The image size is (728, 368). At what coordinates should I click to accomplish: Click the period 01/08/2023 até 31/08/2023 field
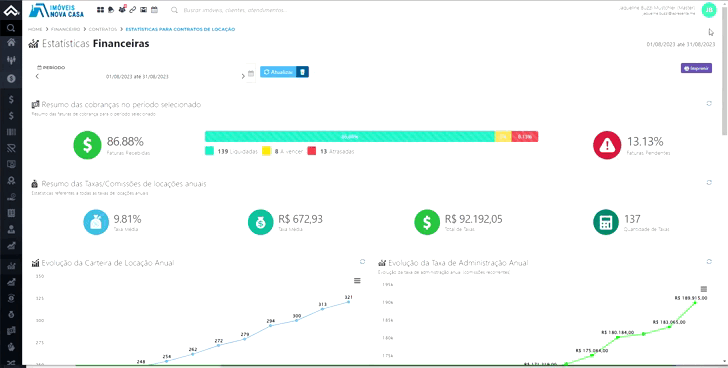(137, 77)
